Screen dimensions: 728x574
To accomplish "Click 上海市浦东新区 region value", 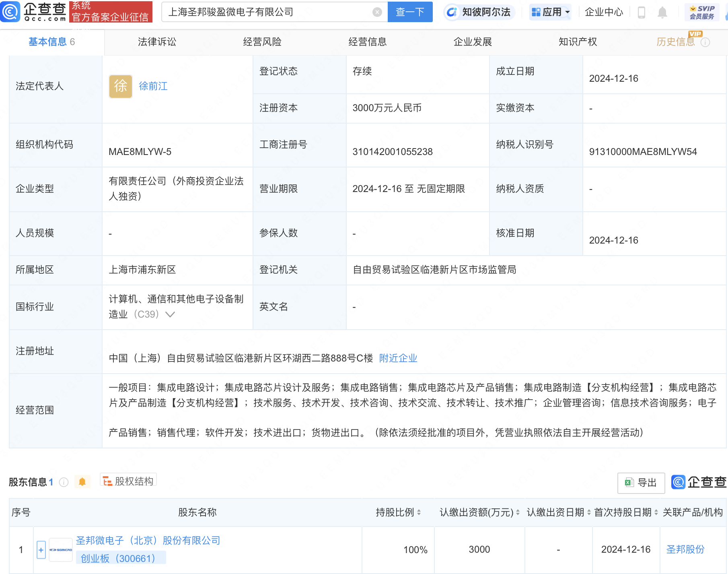I will 142,270.
